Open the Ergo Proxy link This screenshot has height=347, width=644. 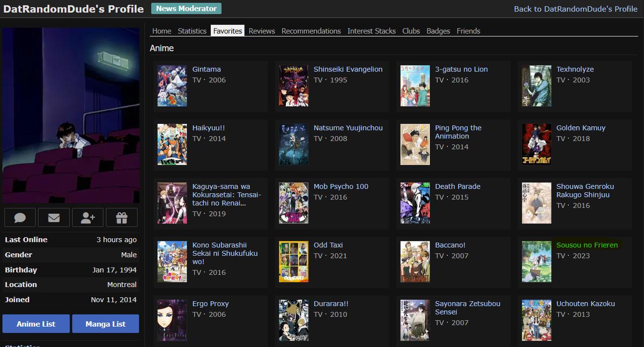[210, 304]
